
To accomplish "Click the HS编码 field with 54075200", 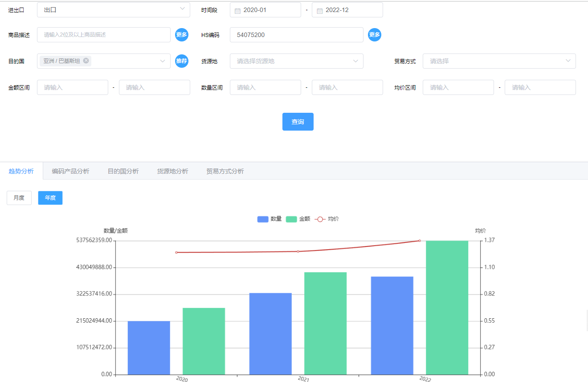I will [x=297, y=35].
